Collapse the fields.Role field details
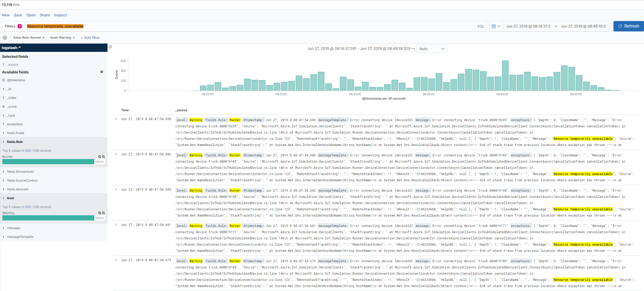The height and width of the screenshot is (291, 644). pyautogui.click(x=15, y=142)
